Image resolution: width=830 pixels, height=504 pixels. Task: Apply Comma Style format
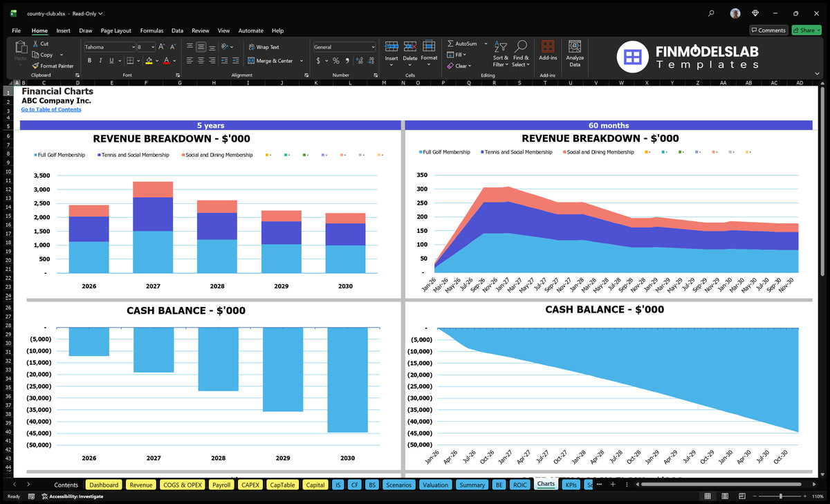[x=347, y=61]
